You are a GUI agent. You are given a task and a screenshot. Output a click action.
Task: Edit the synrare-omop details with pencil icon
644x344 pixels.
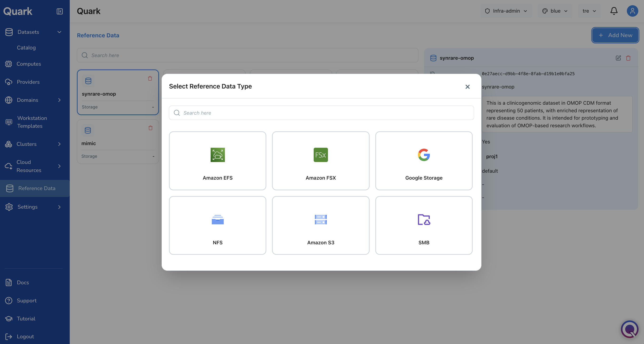pos(618,58)
